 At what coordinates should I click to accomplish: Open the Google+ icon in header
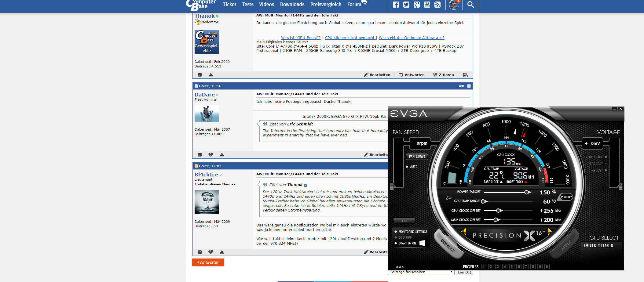point(416,5)
